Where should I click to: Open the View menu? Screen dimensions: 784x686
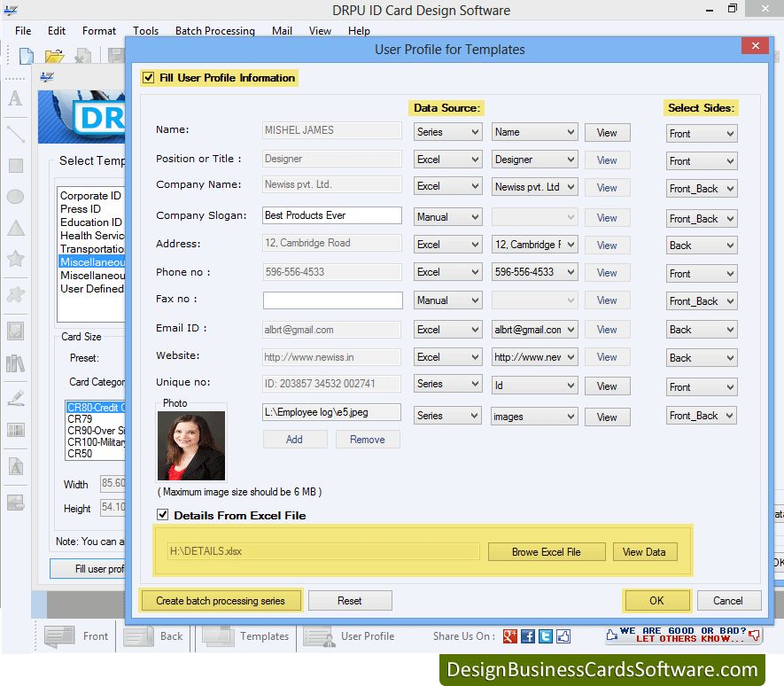(x=320, y=31)
